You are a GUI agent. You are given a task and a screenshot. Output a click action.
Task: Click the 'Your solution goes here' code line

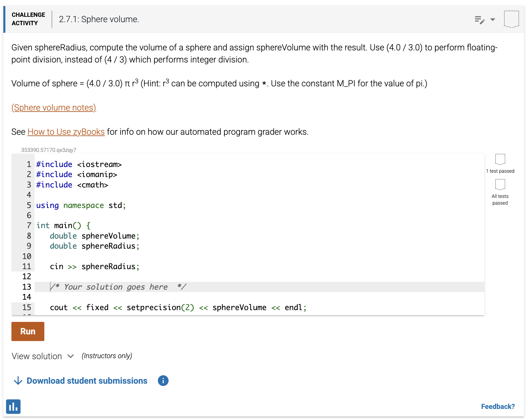coord(259,287)
